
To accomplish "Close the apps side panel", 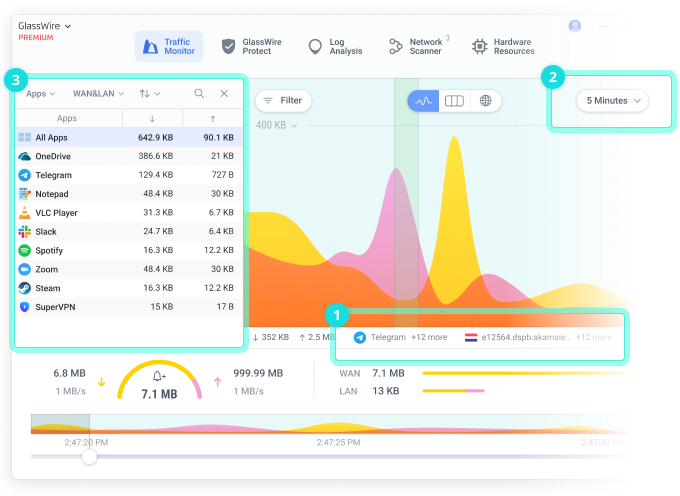I will tap(224, 93).
